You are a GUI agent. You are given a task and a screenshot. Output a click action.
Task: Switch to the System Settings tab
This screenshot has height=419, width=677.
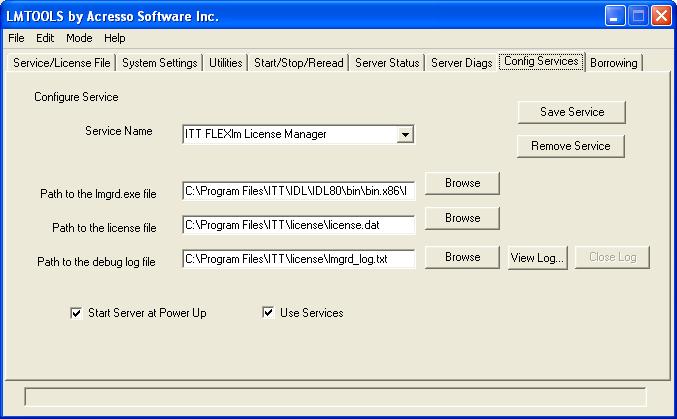(x=160, y=63)
